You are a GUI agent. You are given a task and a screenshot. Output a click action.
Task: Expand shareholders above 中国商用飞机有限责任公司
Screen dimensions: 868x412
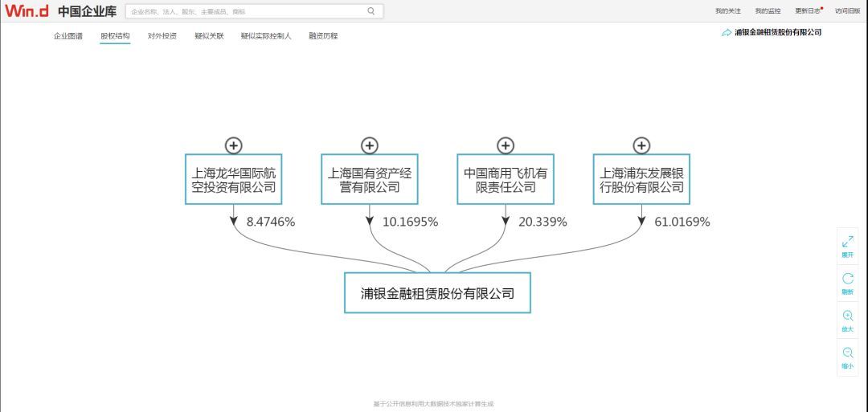506,145
